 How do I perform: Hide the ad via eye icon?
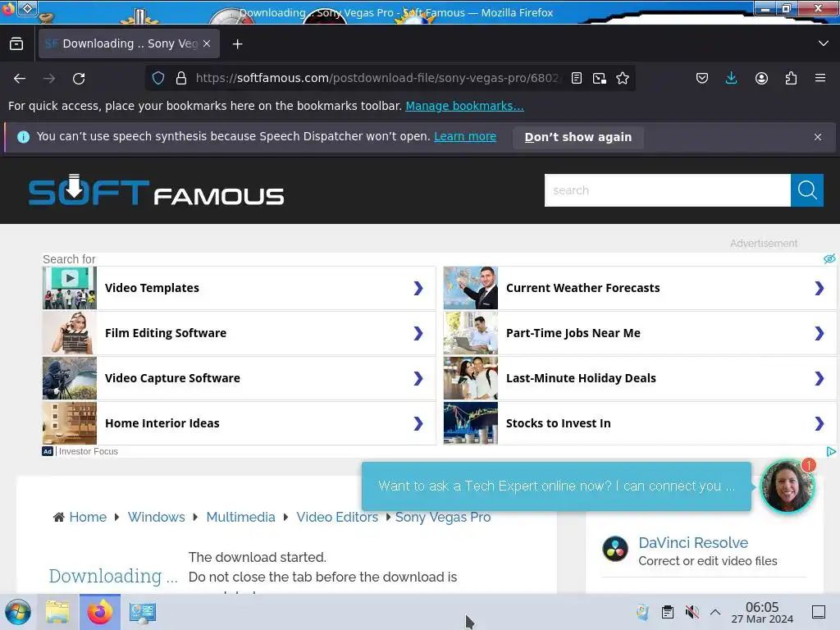click(x=829, y=258)
